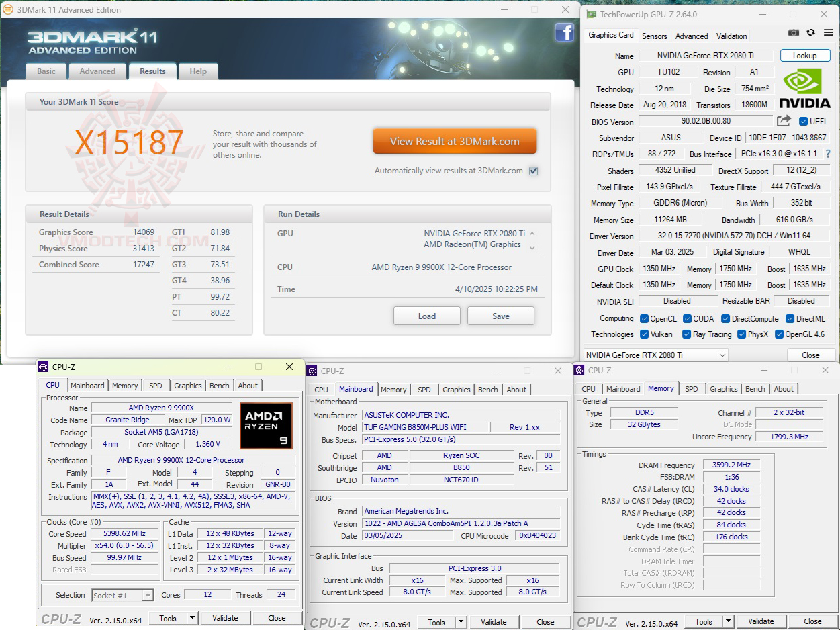Click the Lookup button in GPU-Z
This screenshot has width=840, height=630.
tap(805, 55)
